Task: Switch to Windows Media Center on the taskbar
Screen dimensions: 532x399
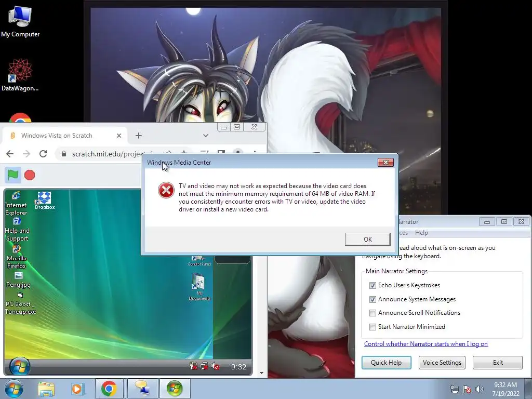Action: [175, 389]
